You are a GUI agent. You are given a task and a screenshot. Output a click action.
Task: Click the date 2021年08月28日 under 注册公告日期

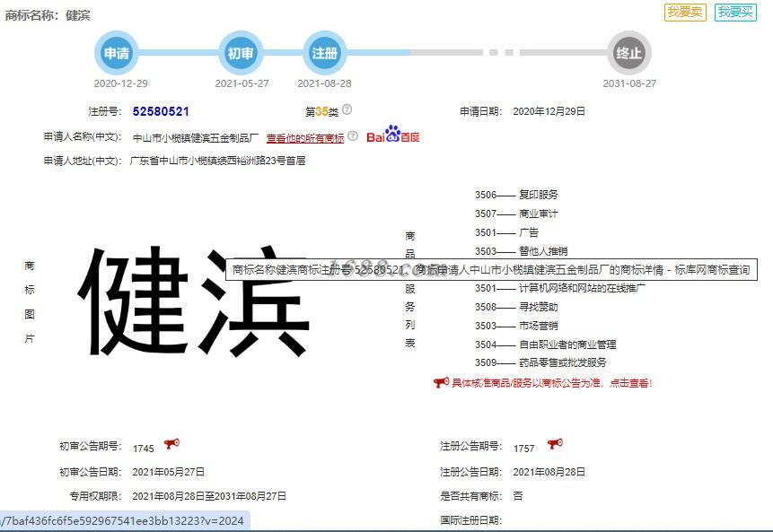pos(549,472)
